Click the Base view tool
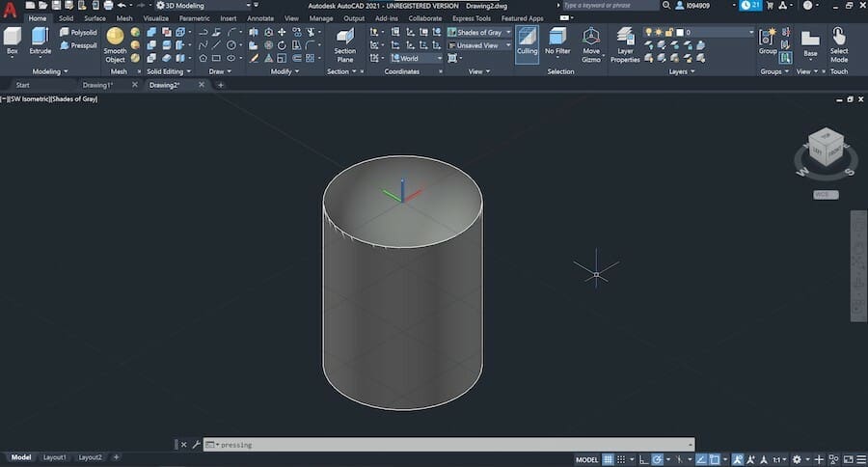Image resolution: width=868 pixels, height=467 pixels. [810, 43]
